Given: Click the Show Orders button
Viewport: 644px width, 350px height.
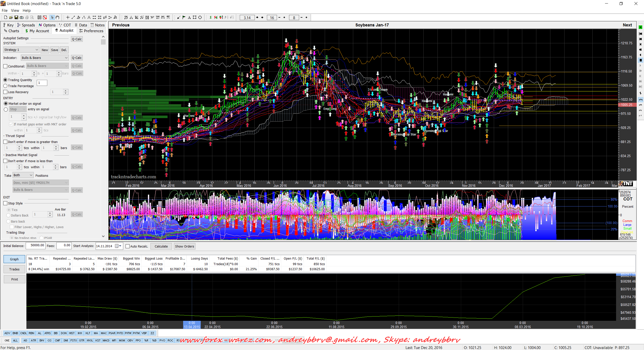Looking at the screenshot, I should pos(184,246).
